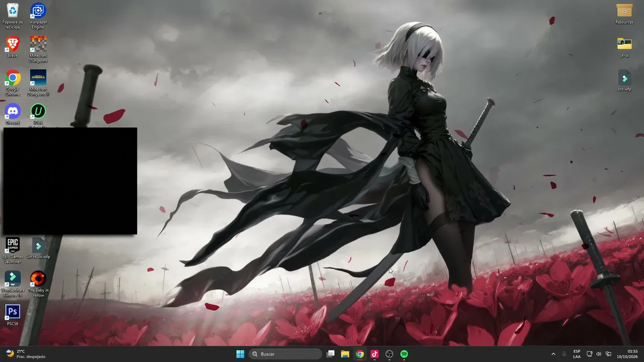This screenshot has height=362, width=644.
Task: Show hidden system tray icons
Action: tap(553, 354)
